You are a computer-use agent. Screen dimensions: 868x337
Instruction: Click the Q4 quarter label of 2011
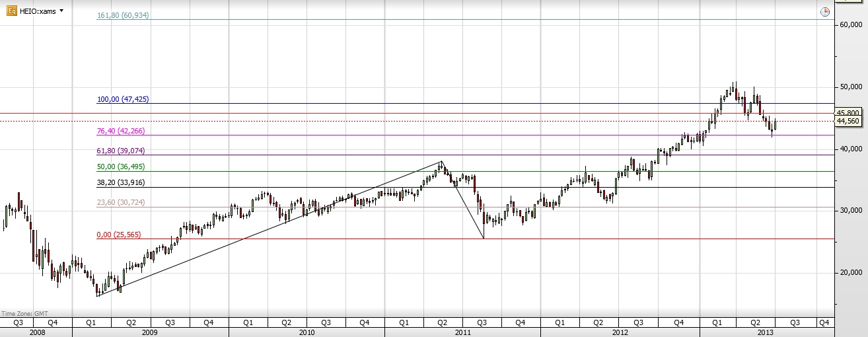click(x=521, y=322)
